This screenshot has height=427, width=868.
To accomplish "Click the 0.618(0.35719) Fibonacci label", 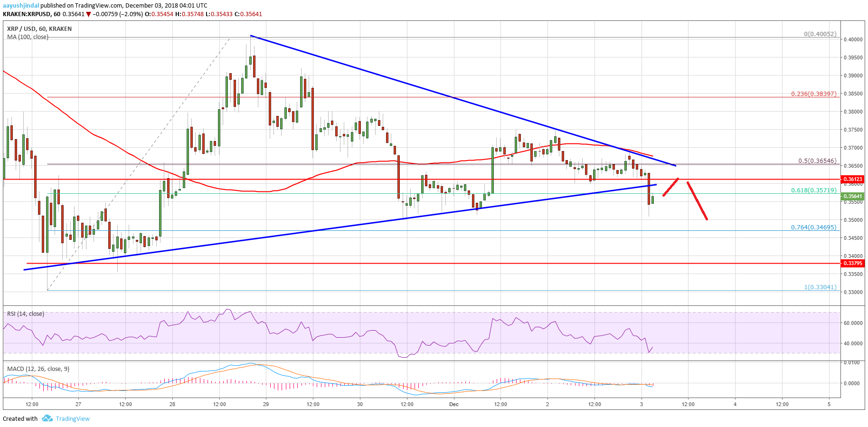I will click(813, 190).
